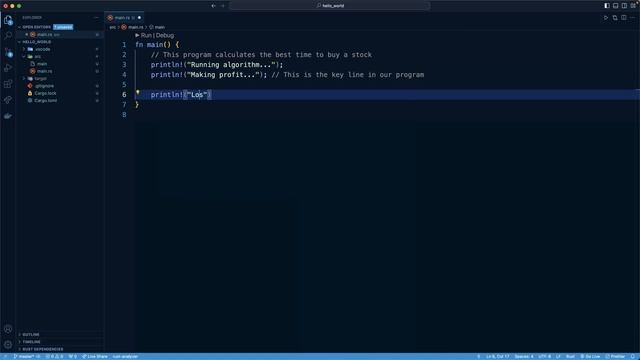Click line number 1 in gutter
This screenshot has width=640, height=360.
[x=124, y=44]
